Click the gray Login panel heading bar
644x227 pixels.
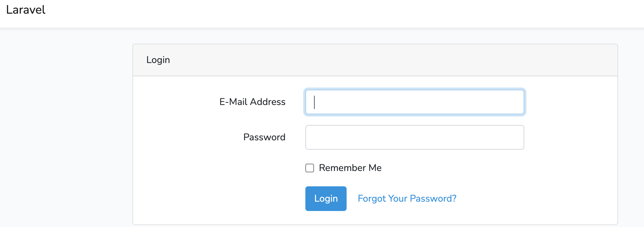coord(375,60)
